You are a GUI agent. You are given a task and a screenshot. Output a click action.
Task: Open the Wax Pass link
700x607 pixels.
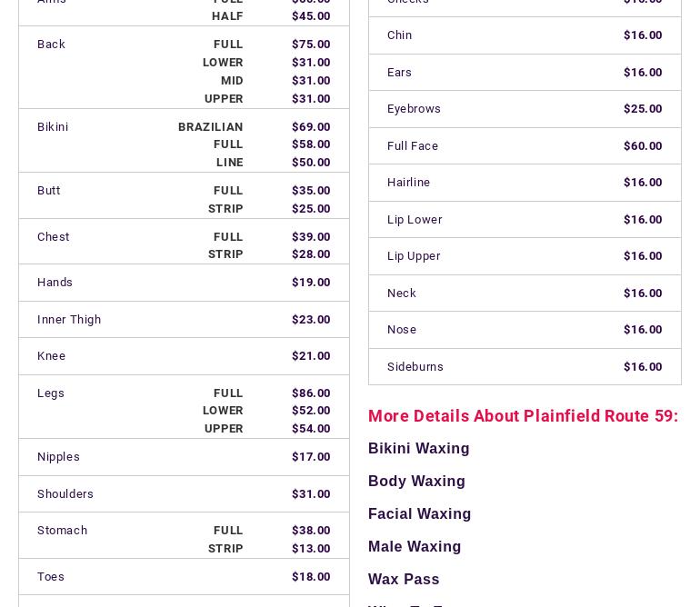tap(404, 579)
